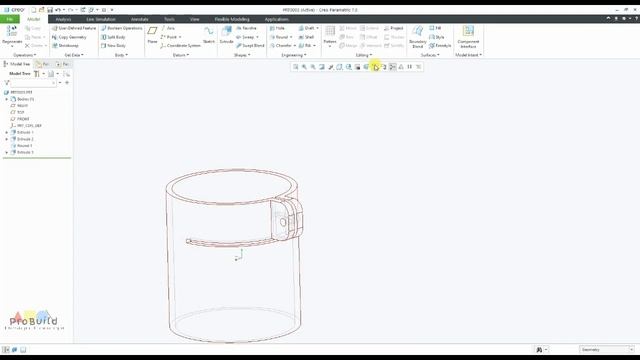Create a Hole feature
This screenshot has width=640, height=360.
click(277, 28)
